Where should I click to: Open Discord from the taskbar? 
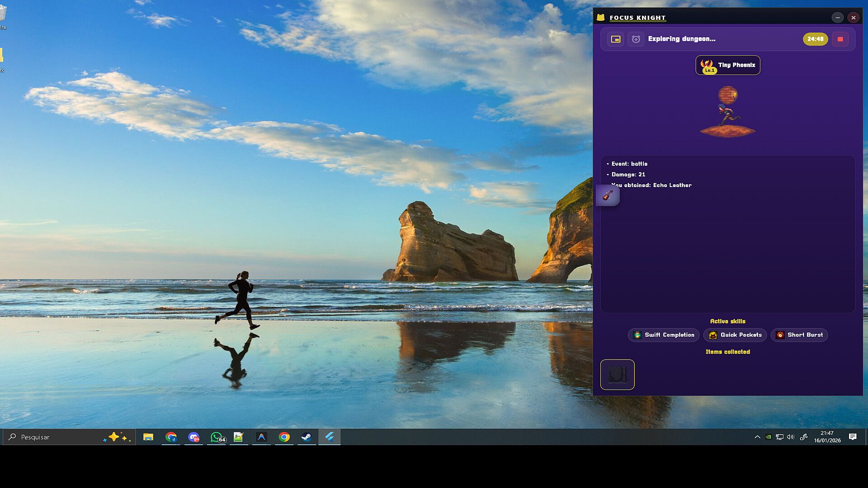pos(194,437)
